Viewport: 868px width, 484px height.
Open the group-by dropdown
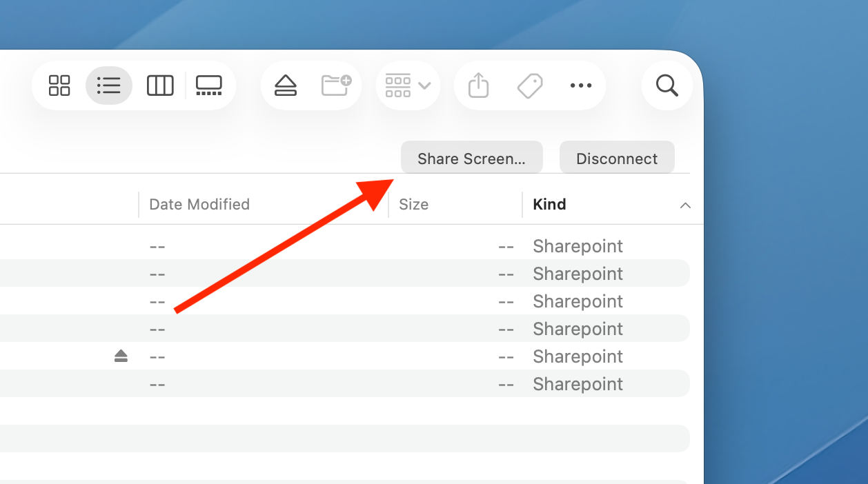click(x=408, y=85)
